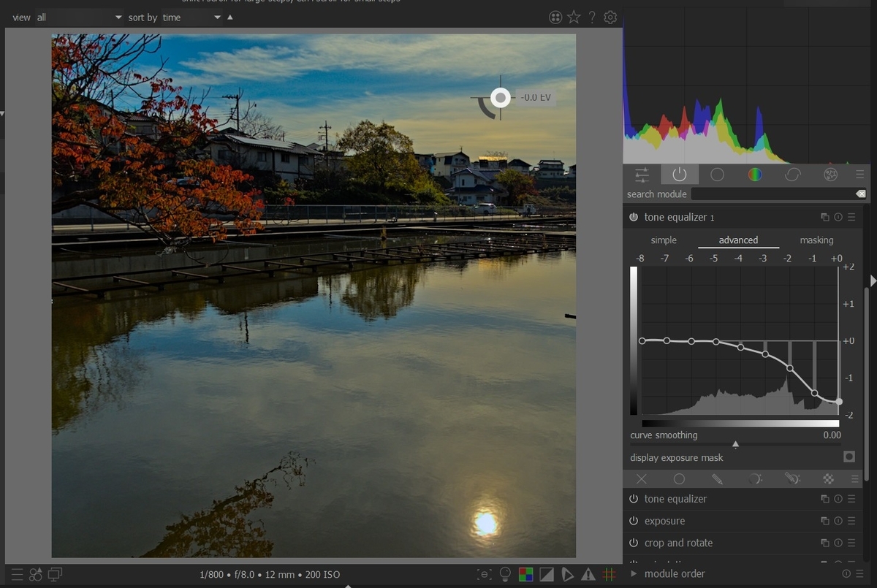Open multi-instance menu for tone equalizer 1

pos(825,217)
